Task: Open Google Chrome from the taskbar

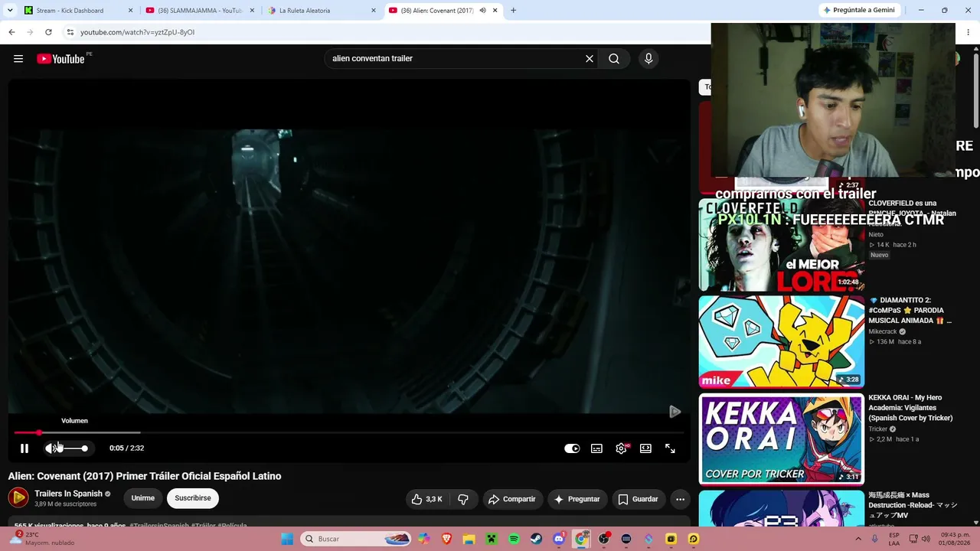Action: pyautogui.click(x=581, y=539)
